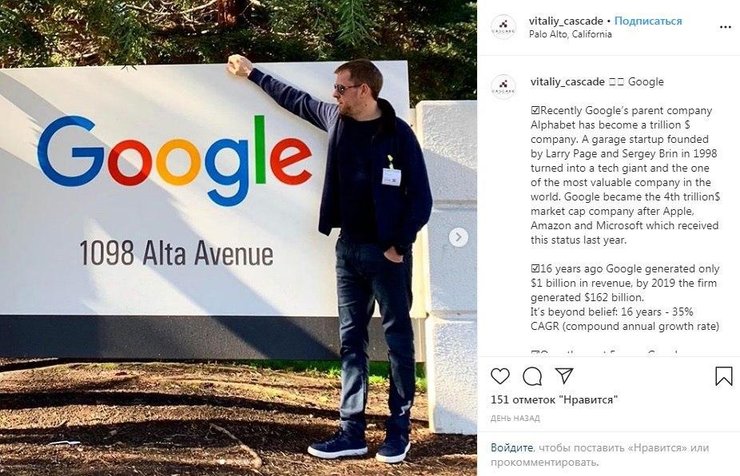Follow the account via Подписаться
The width and height of the screenshot is (740, 476).
click(x=648, y=21)
